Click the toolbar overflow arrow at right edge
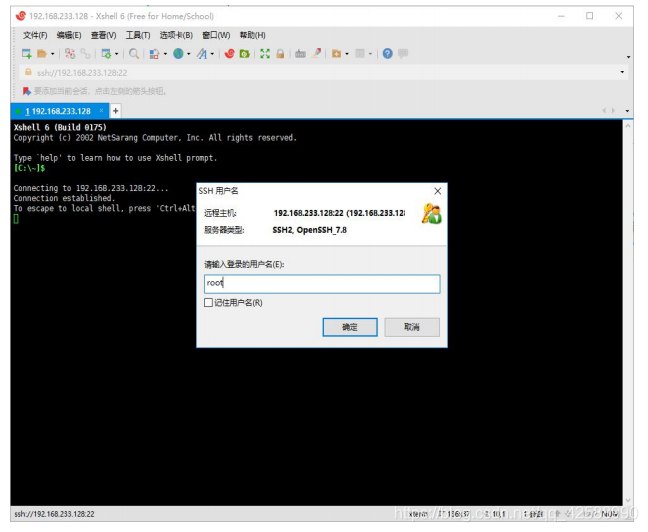 tap(628, 57)
